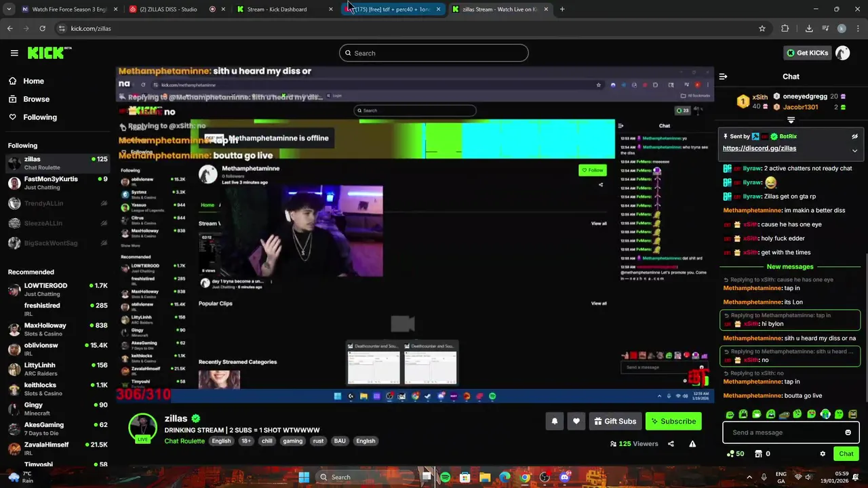868x488 pixels.
Task: Go to the Kick logo homepage
Action: point(50,53)
